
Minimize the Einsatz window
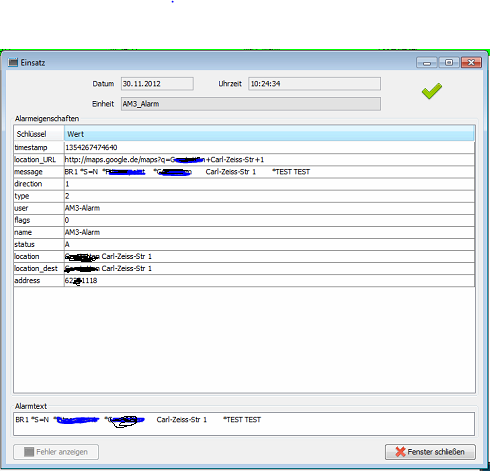[x=427, y=63]
